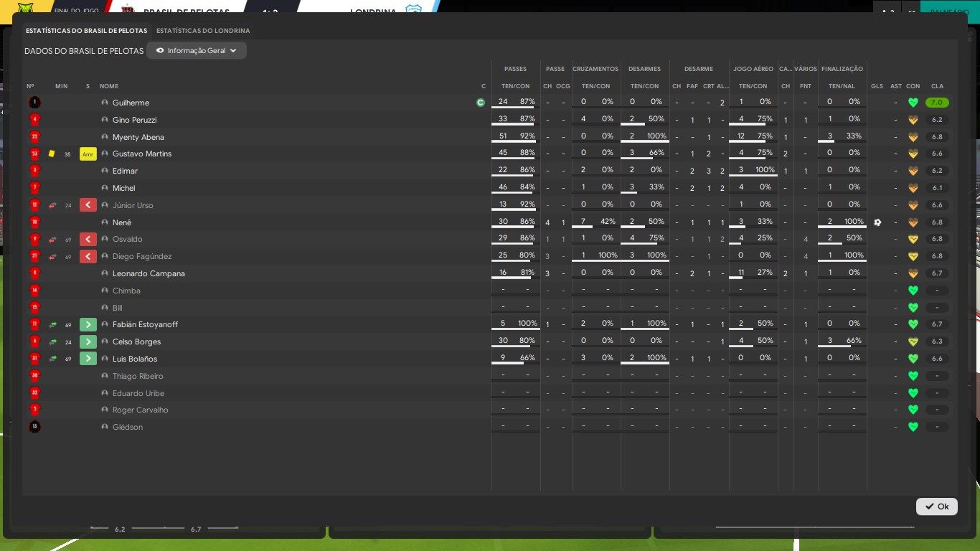Click Michel's 6.1 rating
This screenshot has width=980, height=551.
click(x=937, y=188)
